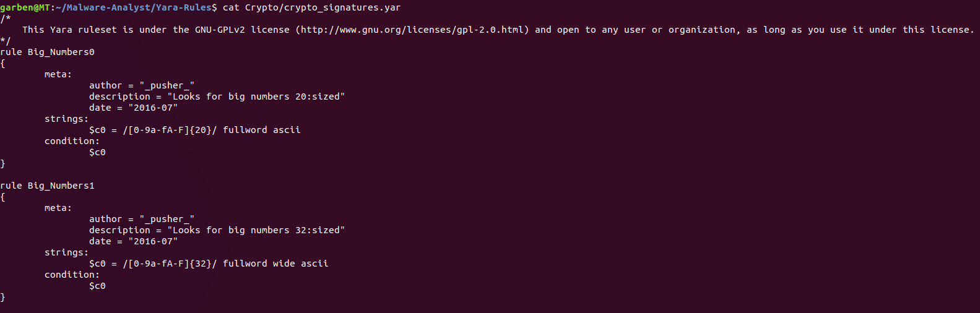Click 'fullword wide ascii' modifiers text
This screenshot has height=313, width=980.
(x=275, y=264)
